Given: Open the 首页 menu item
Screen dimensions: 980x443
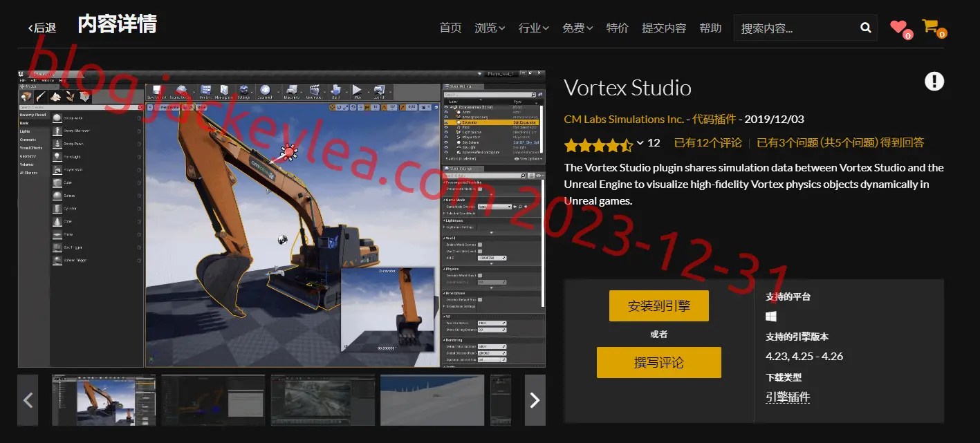Looking at the screenshot, I should 450,28.
